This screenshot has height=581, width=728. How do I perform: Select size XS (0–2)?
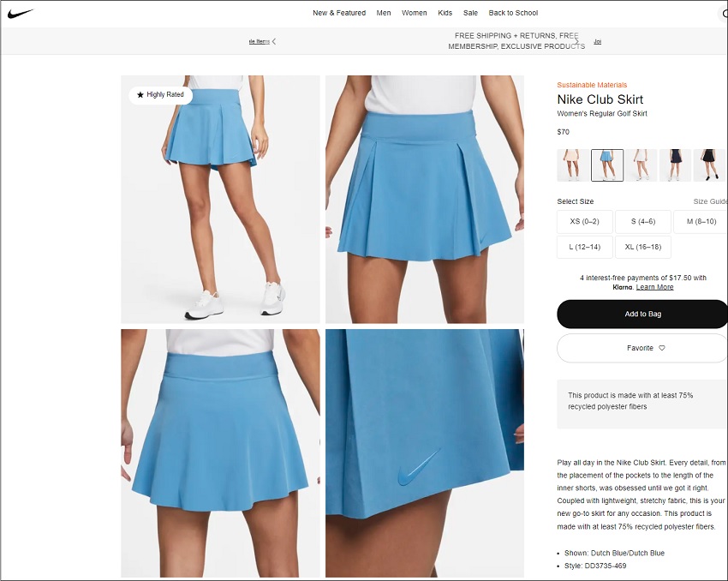point(584,222)
